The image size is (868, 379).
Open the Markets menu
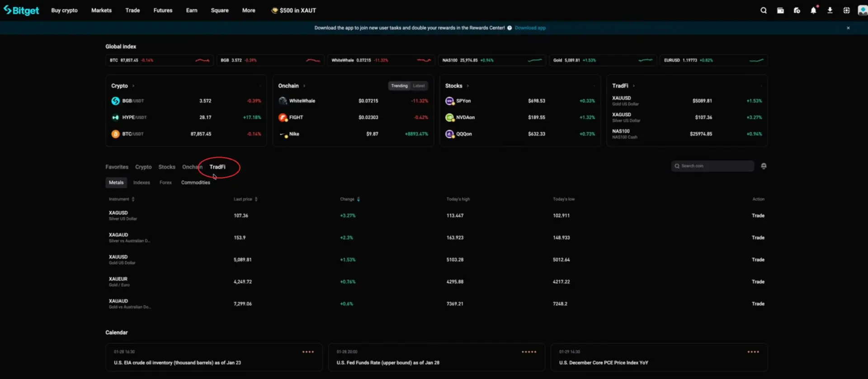point(101,10)
